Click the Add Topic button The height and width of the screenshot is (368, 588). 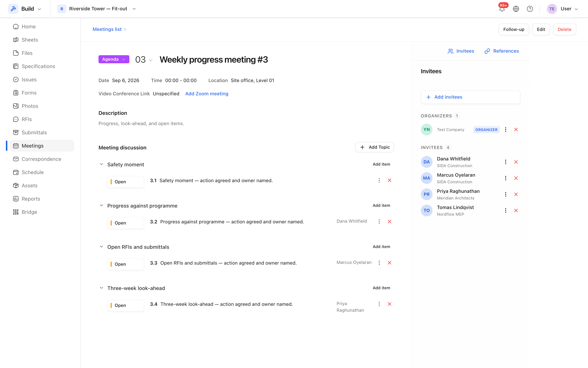[x=374, y=147]
